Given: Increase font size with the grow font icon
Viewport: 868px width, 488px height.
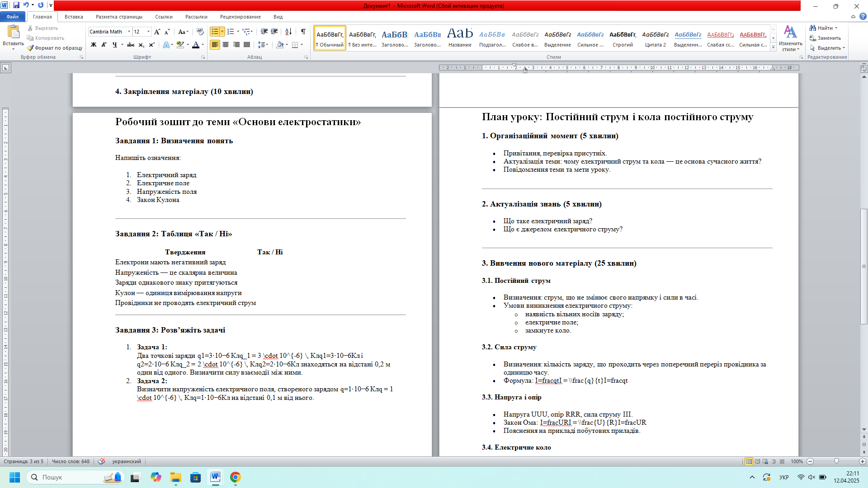Looking at the screenshot, I should 157,32.
